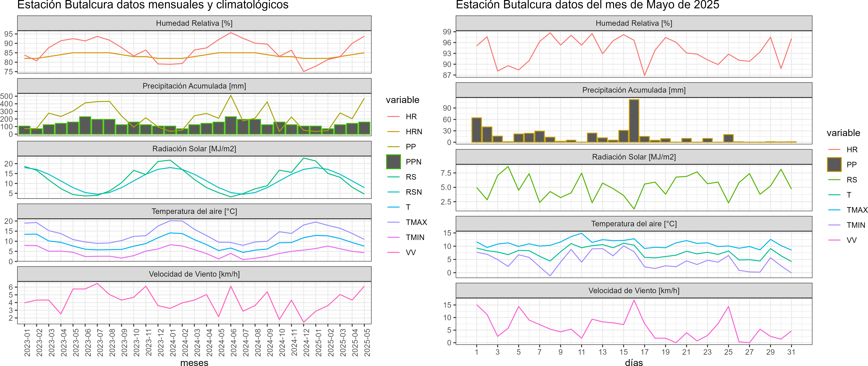The height and width of the screenshot is (366, 868).
Task: Click left 'Precipitación Acumulada [mm]' panel header
Action: (x=194, y=86)
